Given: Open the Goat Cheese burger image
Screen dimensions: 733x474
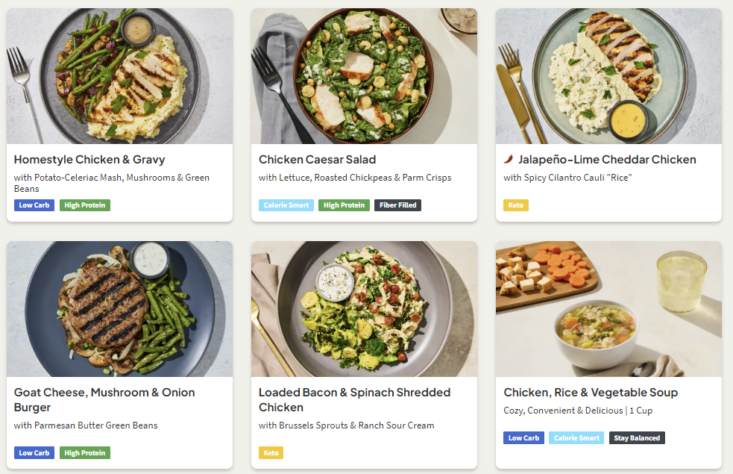Looking at the screenshot, I should [x=119, y=308].
